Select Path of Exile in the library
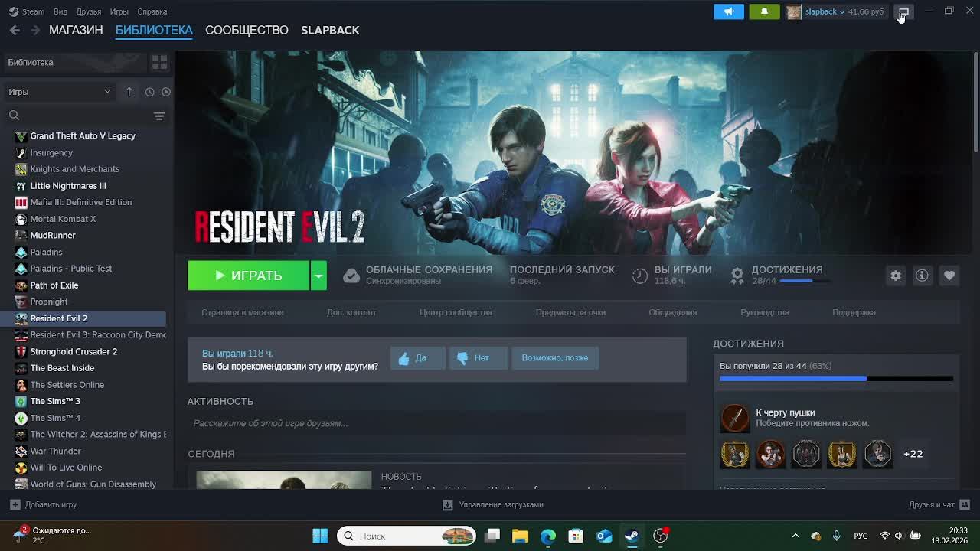The height and width of the screenshot is (551, 980). click(x=83, y=285)
